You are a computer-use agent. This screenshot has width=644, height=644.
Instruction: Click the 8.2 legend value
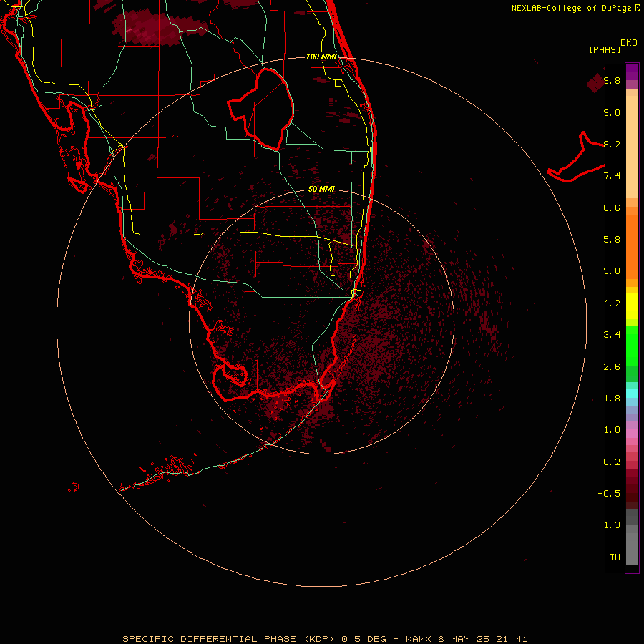pyautogui.click(x=612, y=144)
